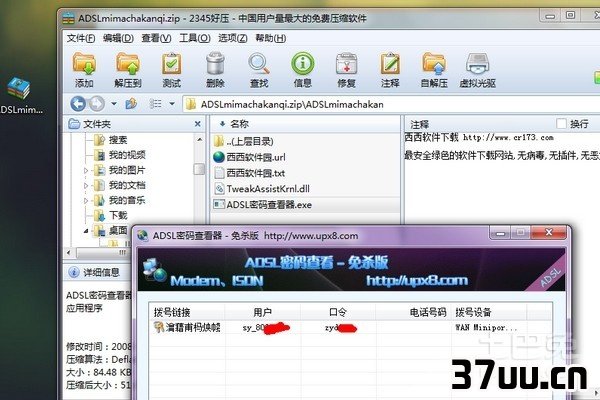This screenshot has width=600, height=400.
Task: Collapse the 桌面 tree node
Action: [86, 231]
